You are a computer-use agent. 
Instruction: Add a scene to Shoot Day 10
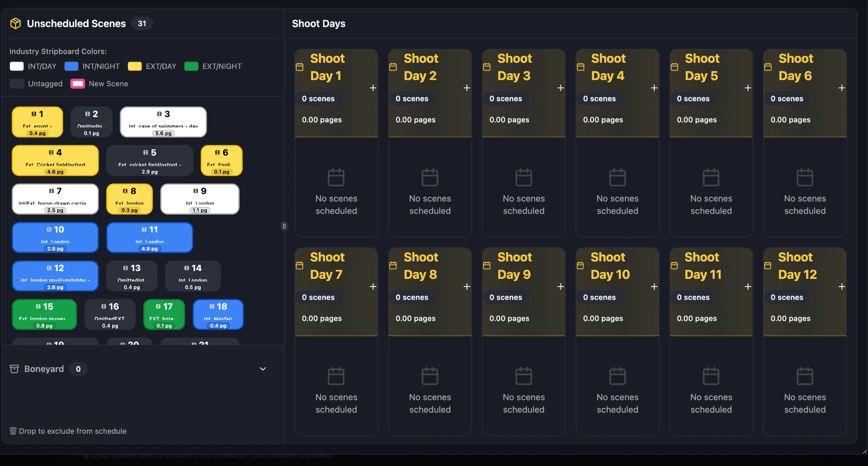pyautogui.click(x=654, y=287)
